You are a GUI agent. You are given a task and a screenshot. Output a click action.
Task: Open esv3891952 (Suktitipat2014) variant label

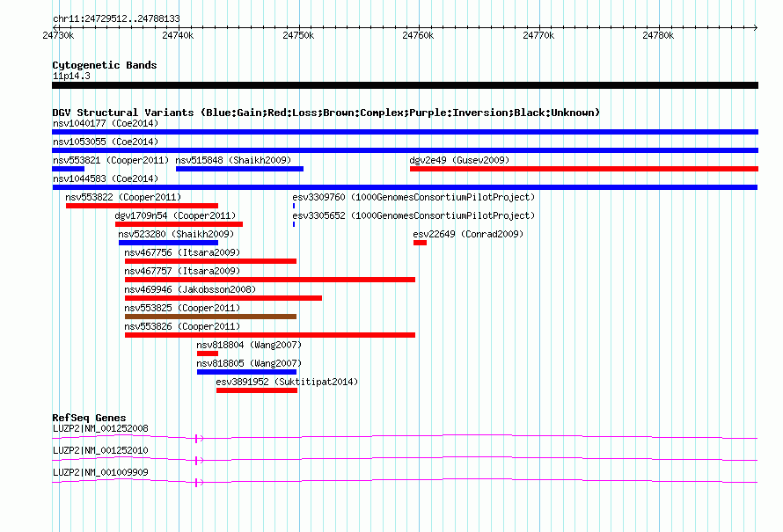pyautogui.click(x=287, y=382)
